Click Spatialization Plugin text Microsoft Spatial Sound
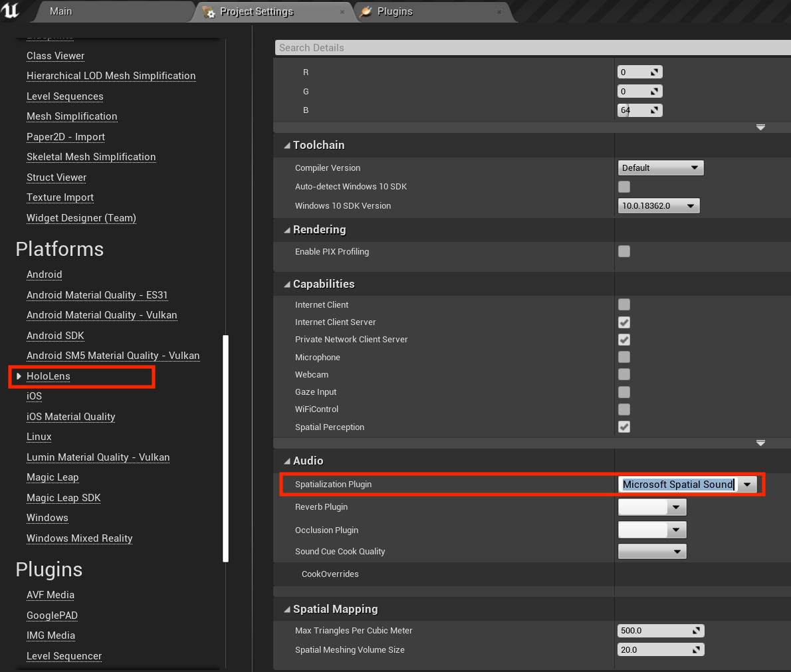791x672 pixels. (678, 485)
